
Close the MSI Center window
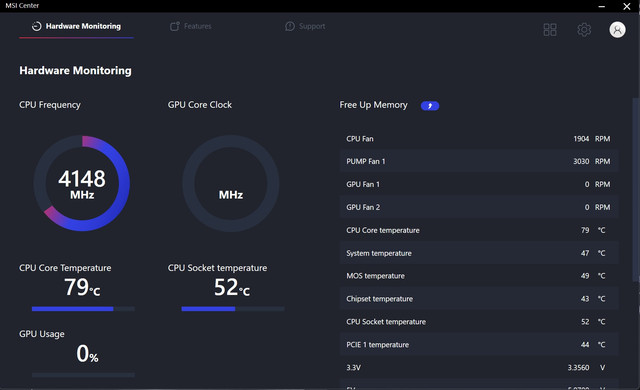627,6
